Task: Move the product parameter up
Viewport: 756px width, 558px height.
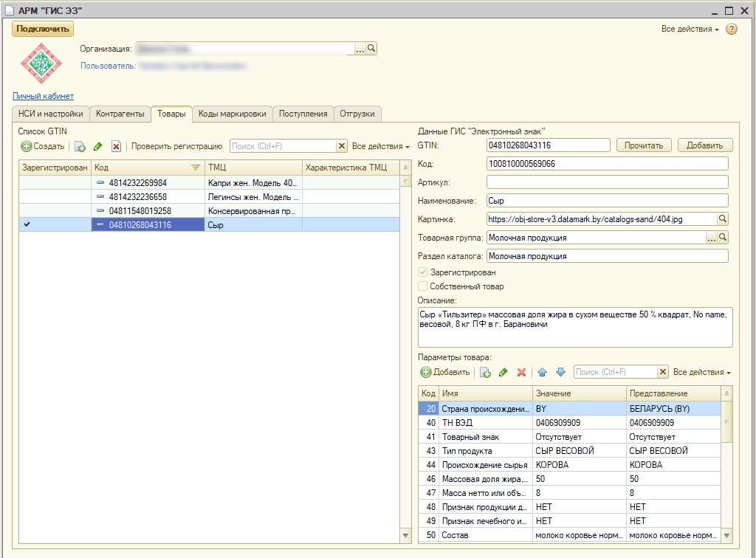Action: [x=542, y=373]
